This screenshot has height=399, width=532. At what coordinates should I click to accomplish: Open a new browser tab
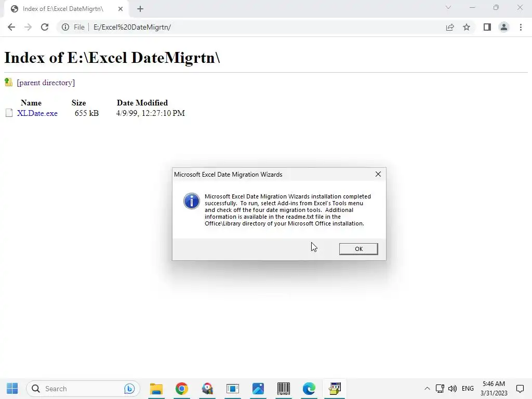[140, 9]
